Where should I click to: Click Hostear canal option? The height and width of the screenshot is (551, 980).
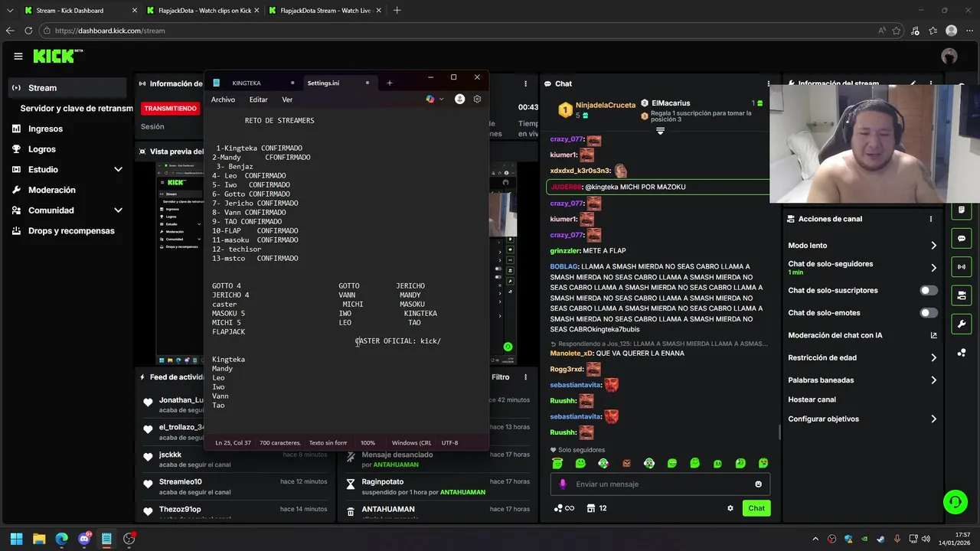(812, 399)
